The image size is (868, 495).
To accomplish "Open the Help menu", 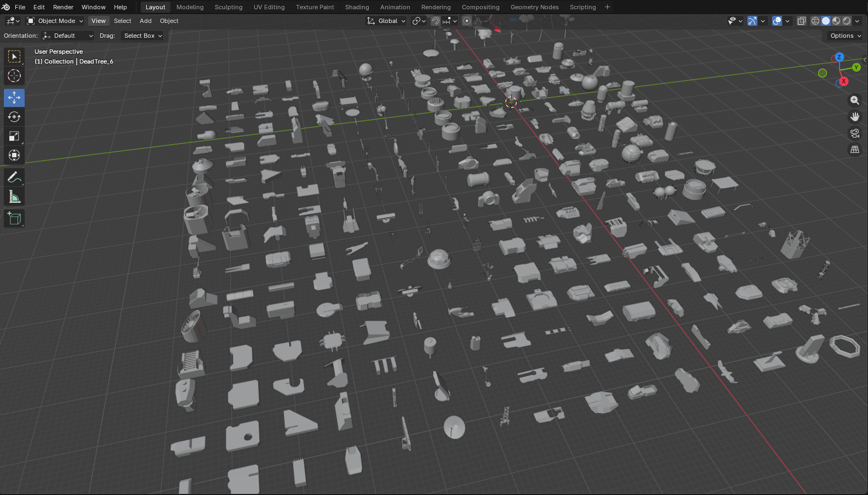I will click(x=120, y=7).
